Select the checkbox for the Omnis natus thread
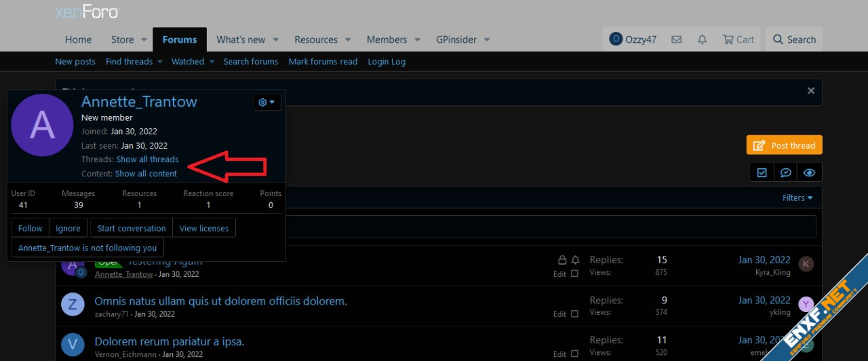Viewport: 868px width, 361px height. click(574, 313)
